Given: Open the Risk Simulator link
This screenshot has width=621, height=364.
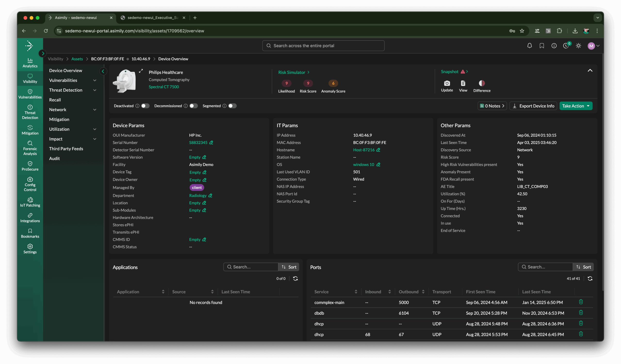Looking at the screenshot, I should pyautogui.click(x=294, y=72).
